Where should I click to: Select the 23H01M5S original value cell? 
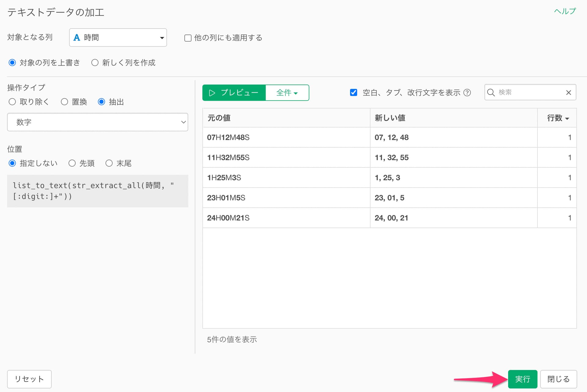coord(286,198)
